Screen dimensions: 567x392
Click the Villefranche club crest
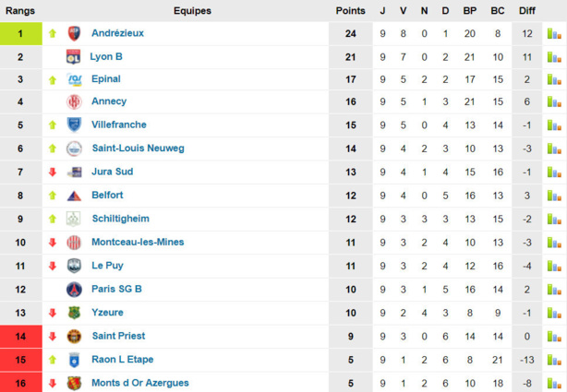pos(75,125)
